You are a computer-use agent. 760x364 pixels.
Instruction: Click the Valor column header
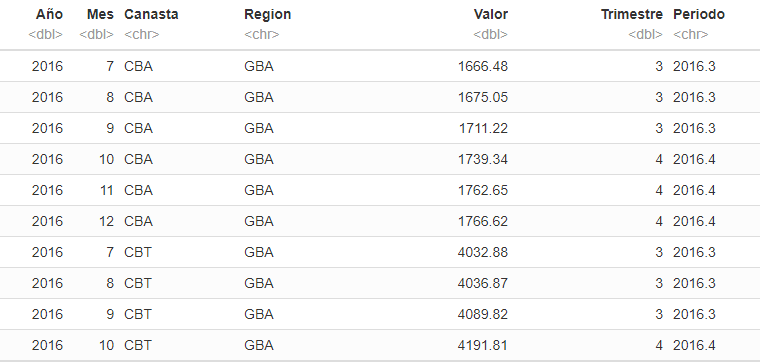tap(491, 15)
